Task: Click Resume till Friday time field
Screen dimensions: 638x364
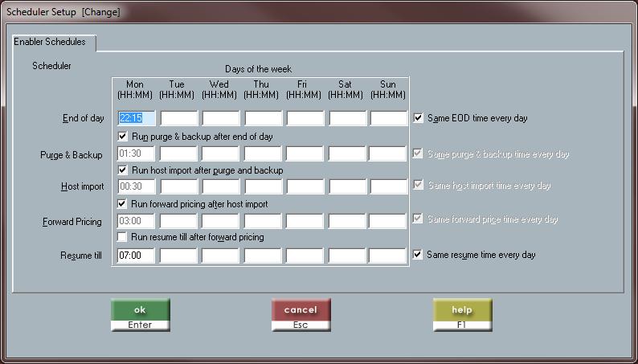Action: [x=305, y=256]
